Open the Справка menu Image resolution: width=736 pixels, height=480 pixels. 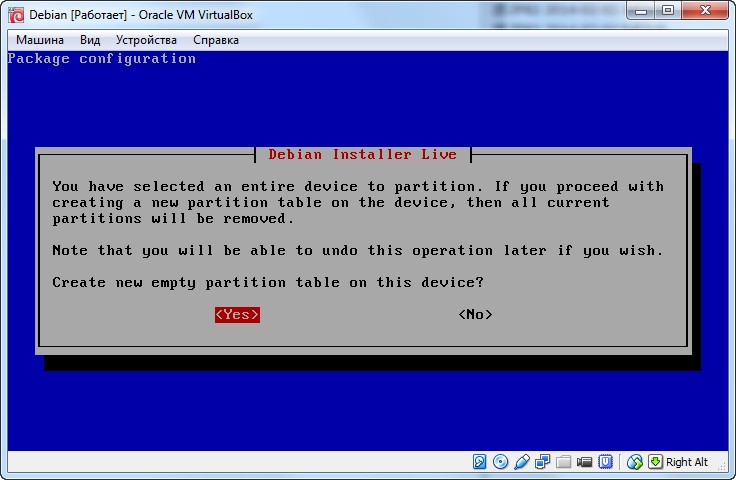[x=215, y=40]
